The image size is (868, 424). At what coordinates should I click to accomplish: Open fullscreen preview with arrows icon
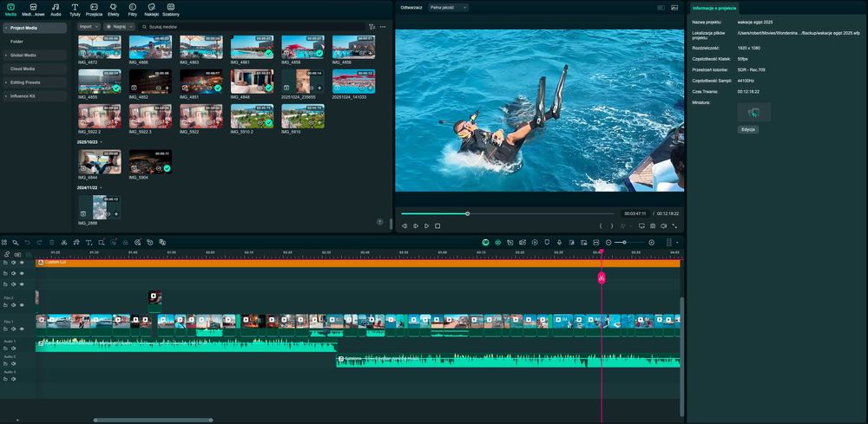(x=674, y=225)
